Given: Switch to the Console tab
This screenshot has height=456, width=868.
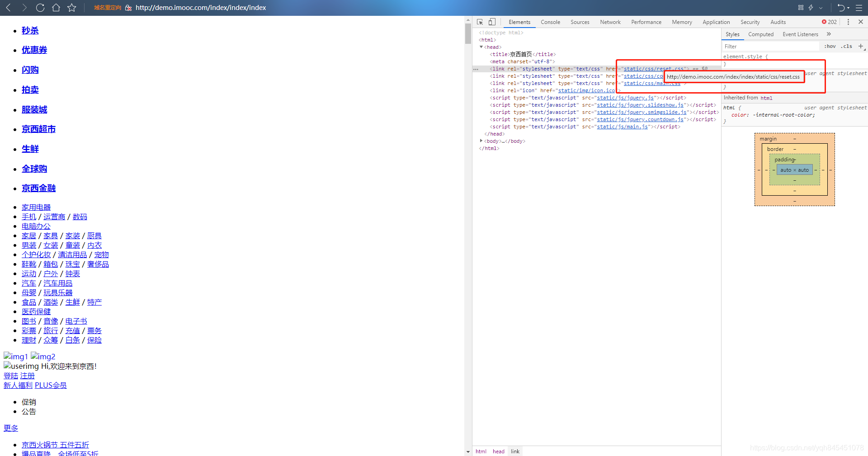Looking at the screenshot, I should coord(550,22).
